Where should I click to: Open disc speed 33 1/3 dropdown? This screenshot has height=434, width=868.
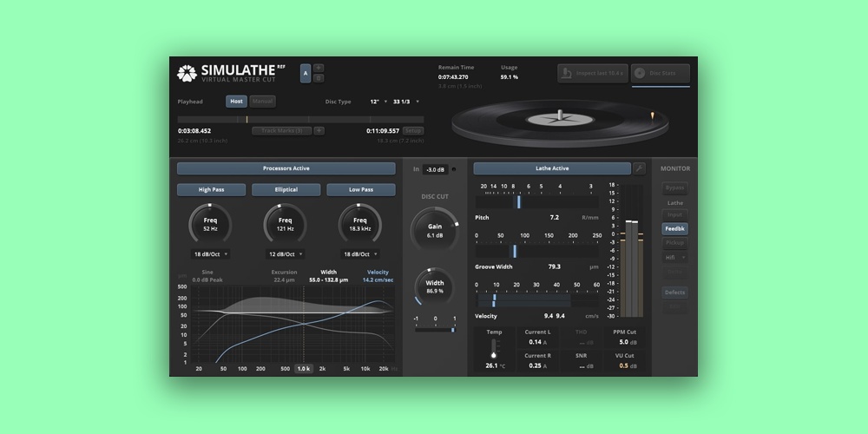point(405,102)
